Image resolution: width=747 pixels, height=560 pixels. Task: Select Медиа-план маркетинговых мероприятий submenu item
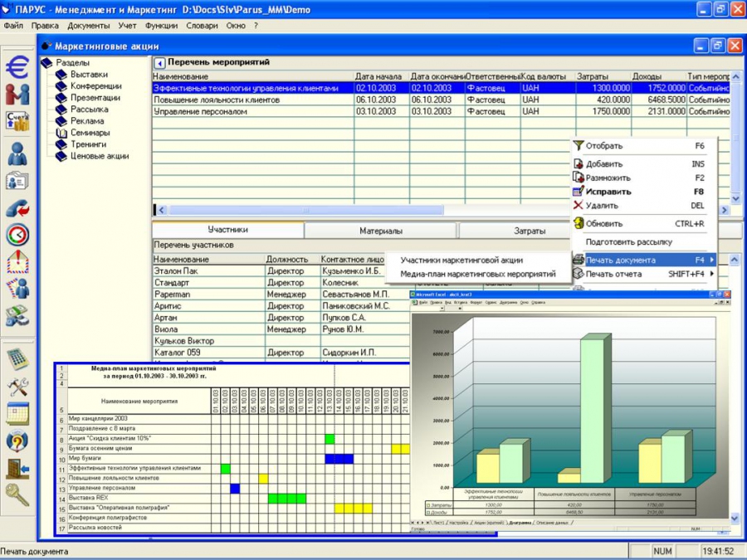click(x=478, y=274)
